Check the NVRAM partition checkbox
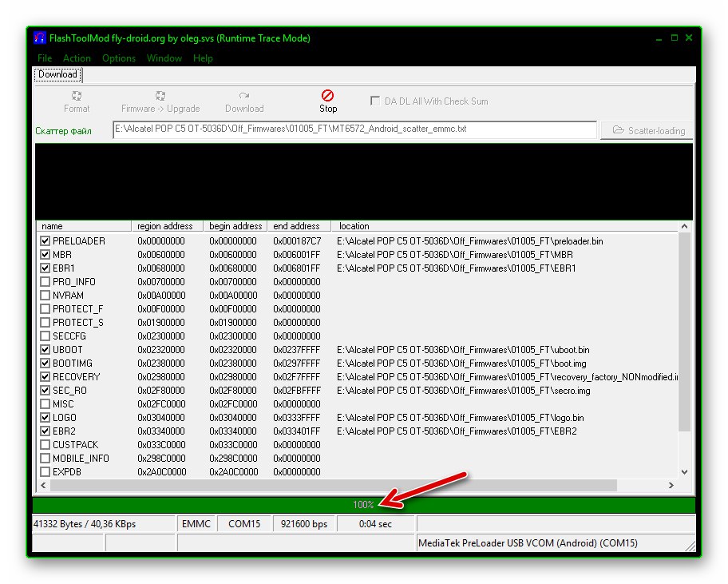Screen dimensions: 728x584 (x=45, y=295)
